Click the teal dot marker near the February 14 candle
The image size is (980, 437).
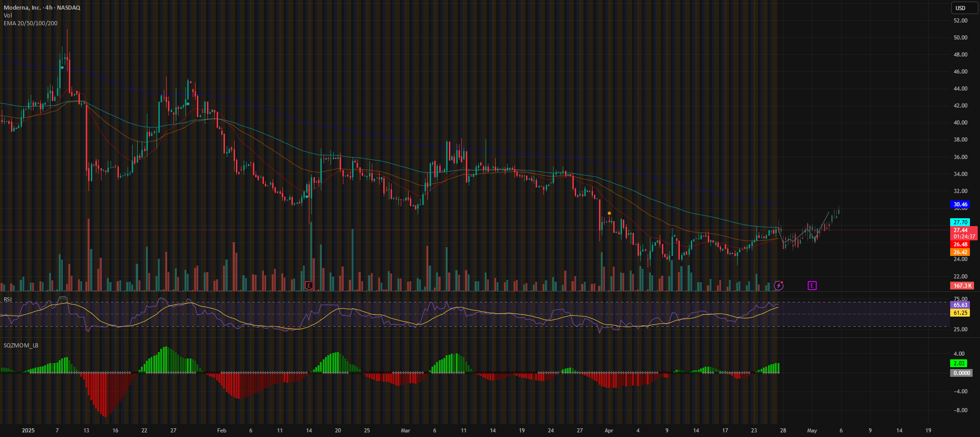coord(307,197)
